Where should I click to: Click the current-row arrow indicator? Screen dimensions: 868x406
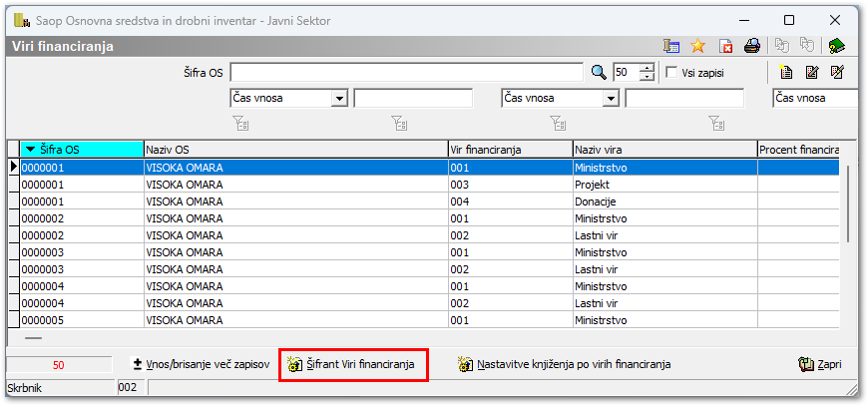[13, 167]
